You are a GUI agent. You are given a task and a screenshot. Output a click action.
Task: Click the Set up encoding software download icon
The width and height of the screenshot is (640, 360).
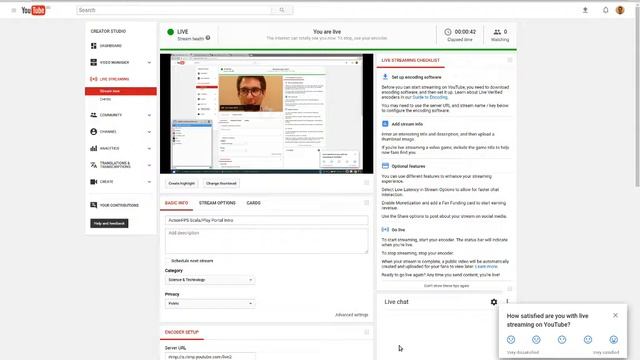click(x=385, y=77)
